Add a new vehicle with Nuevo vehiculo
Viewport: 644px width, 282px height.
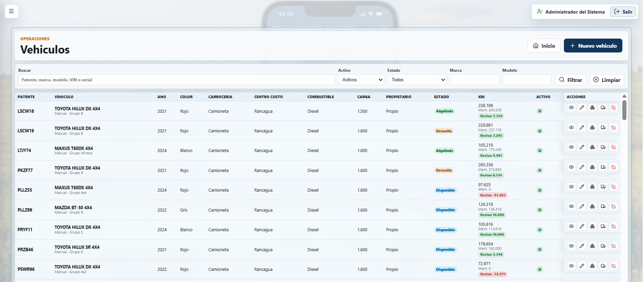click(x=593, y=46)
